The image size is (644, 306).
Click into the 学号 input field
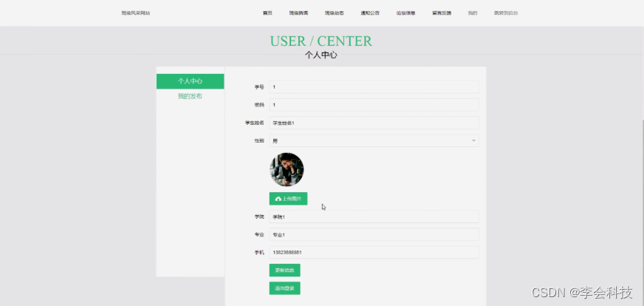coord(374,86)
